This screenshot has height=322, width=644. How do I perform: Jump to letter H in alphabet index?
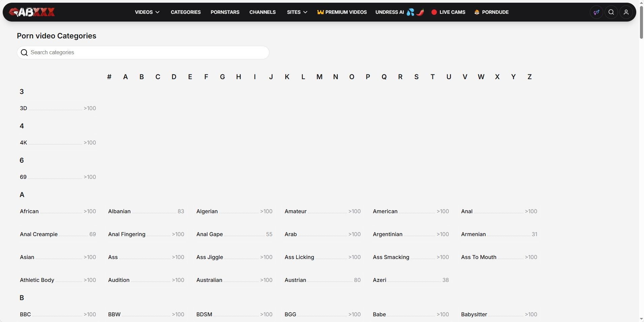[238, 77]
